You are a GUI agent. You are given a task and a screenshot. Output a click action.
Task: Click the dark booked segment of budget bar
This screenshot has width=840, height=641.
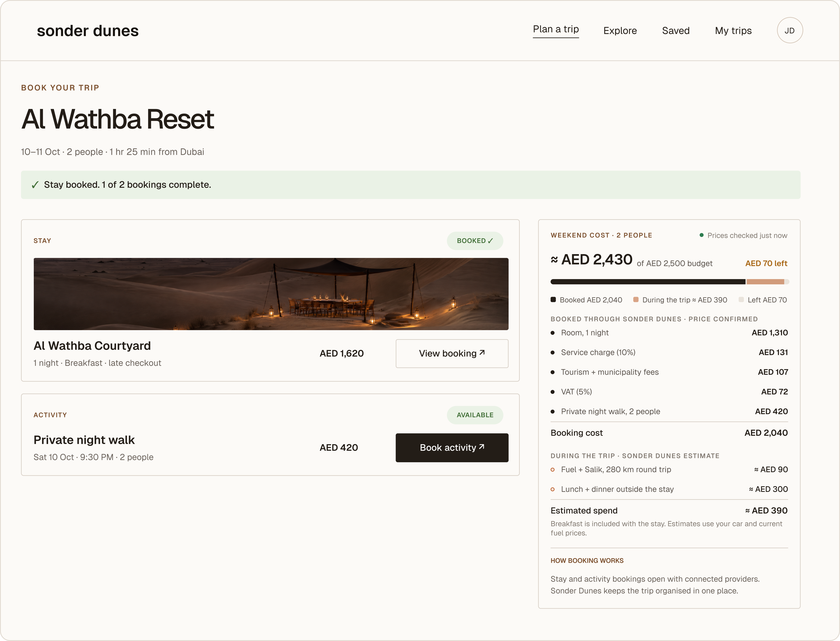click(x=648, y=282)
